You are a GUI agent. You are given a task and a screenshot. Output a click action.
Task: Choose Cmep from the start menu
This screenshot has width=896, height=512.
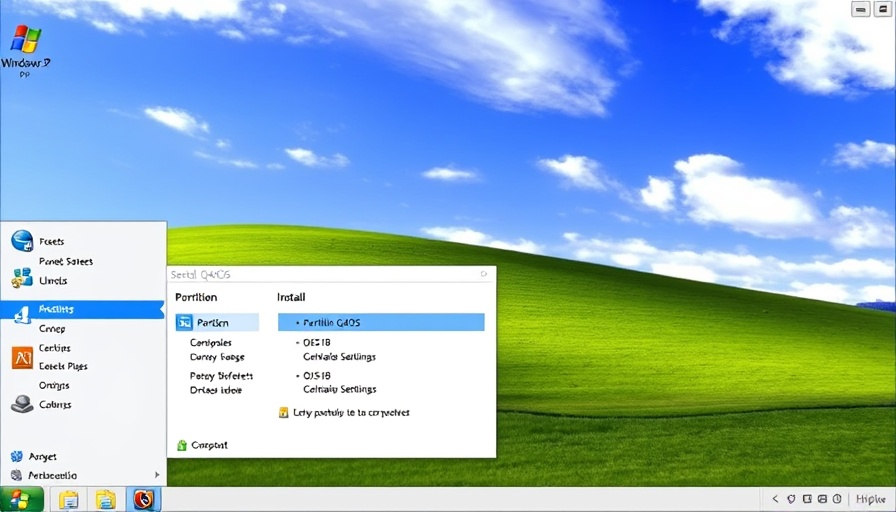pos(52,329)
